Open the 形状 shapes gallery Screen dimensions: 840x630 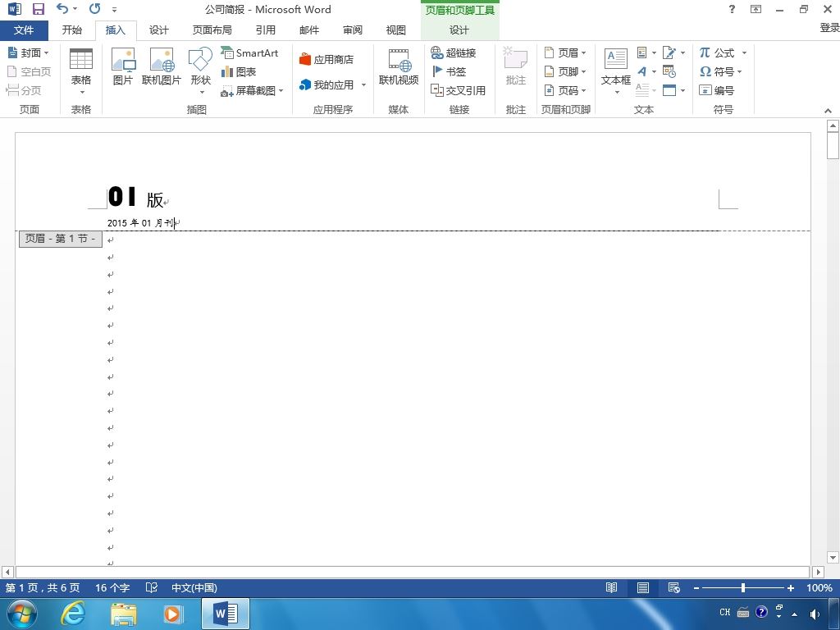200,71
